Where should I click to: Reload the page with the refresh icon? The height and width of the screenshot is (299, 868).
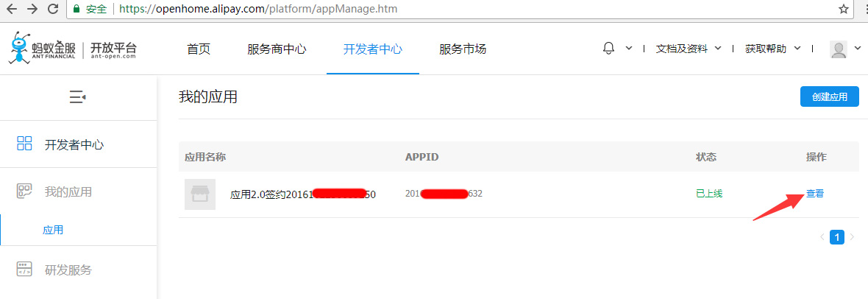[52, 9]
